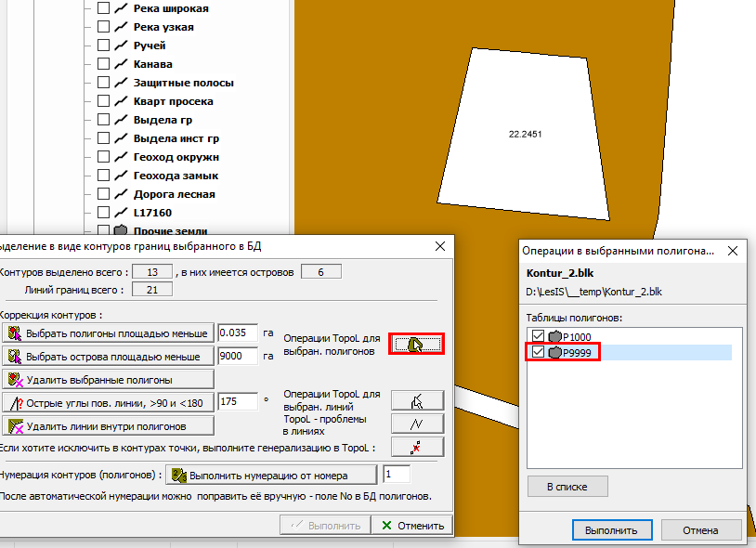This screenshot has width=756, height=548.
Task: Click Выполнить нумерацию от номера button
Action: tap(271, 476)
